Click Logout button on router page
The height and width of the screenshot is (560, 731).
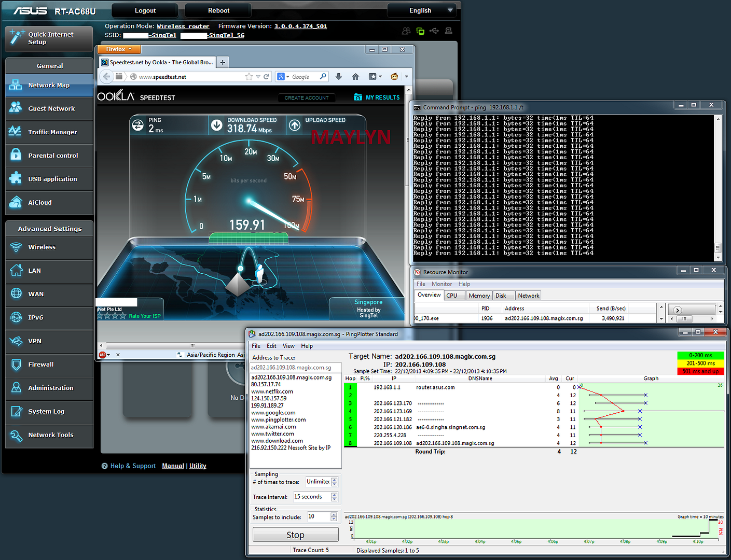[145, 10]
